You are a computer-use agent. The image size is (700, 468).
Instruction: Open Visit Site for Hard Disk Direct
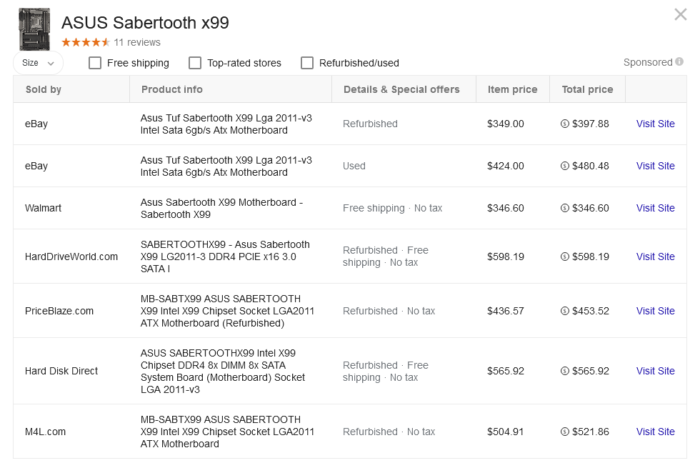tap(655, 371)
